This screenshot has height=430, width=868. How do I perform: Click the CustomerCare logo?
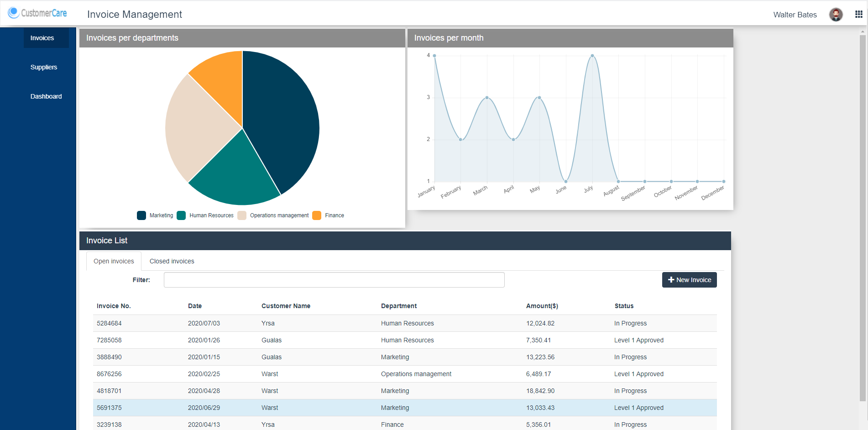coord(37,13)
